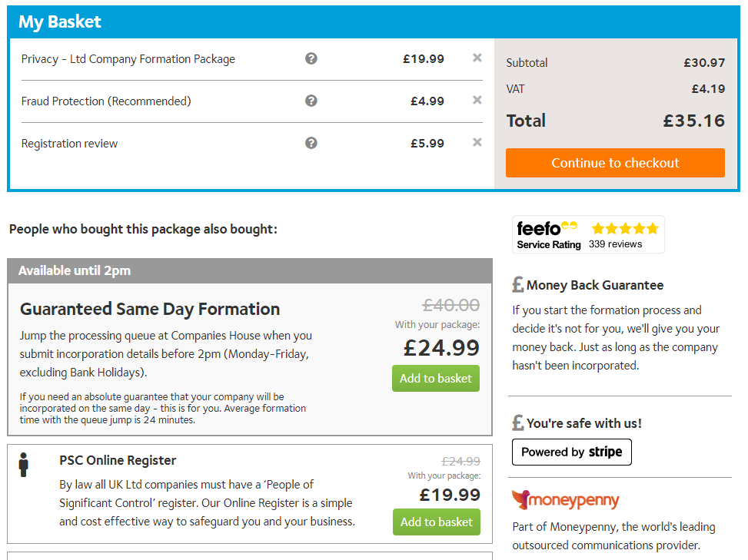This screenshot has height=560, width=748.
Task: Click the pound icon beside You're safe with us
Action: point(518,423)
